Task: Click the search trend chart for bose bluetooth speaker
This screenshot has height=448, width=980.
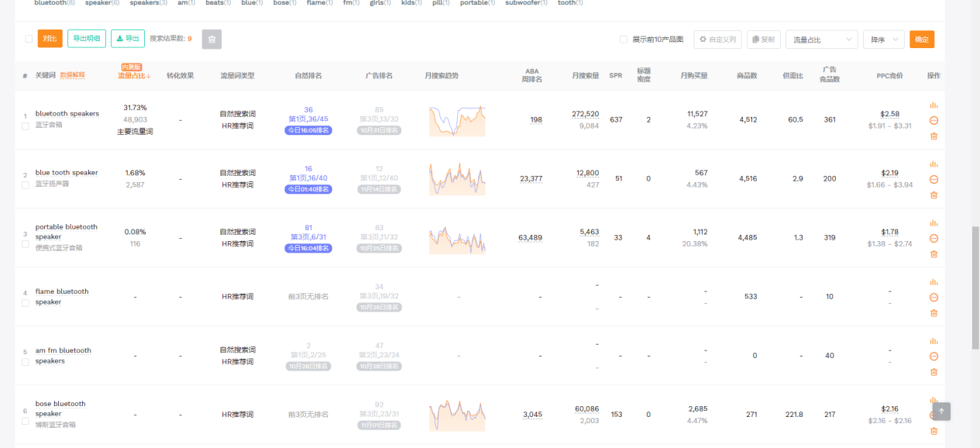Action: (457, 414)
